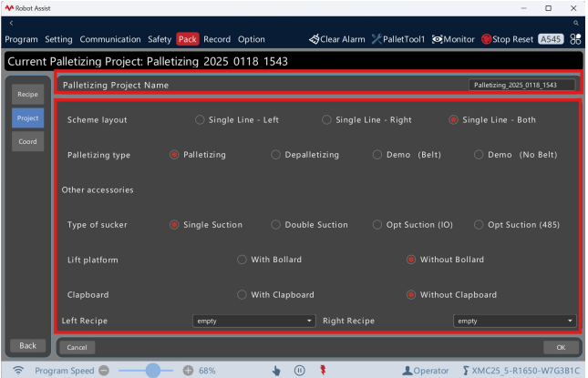Switch to the Recipe side tab
Viewport: 588px width, 378px height.
pyautogui.click(x=27, y=95)
